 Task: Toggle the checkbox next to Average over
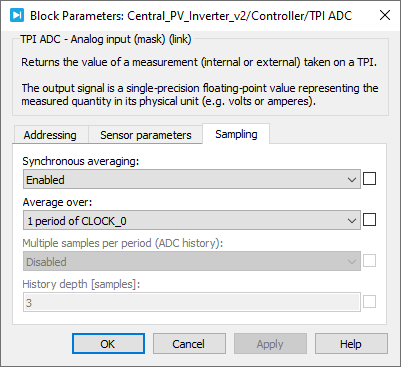[369, 220]
